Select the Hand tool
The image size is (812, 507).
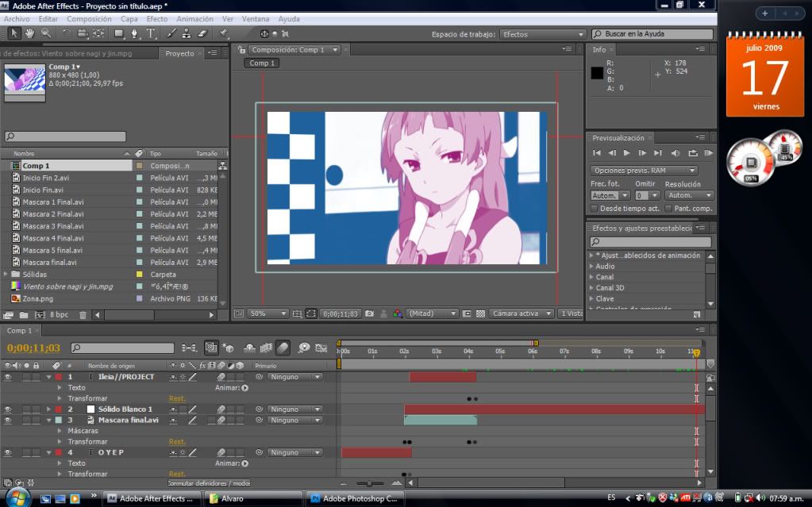(x=30, y=33)
